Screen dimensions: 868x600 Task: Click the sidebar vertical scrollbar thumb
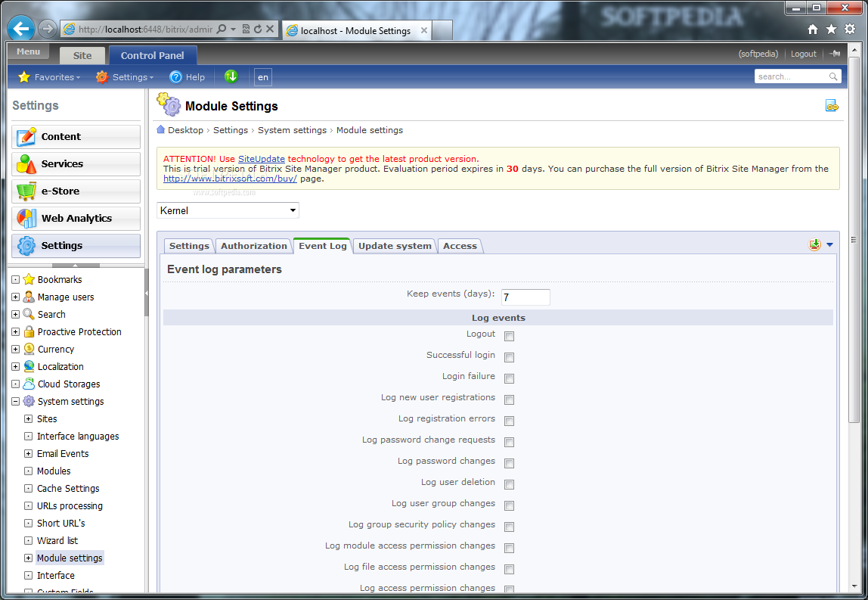tap(147, 291)
